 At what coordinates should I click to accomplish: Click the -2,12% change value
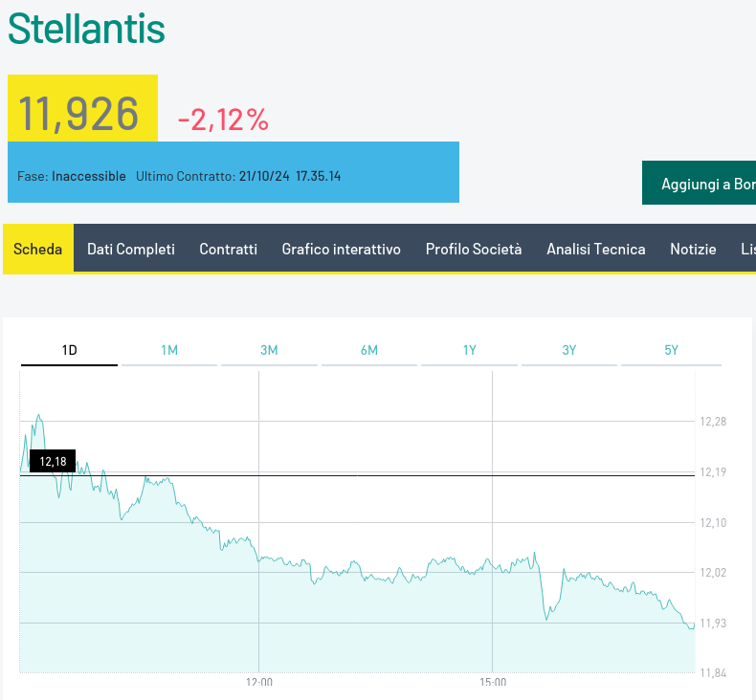[223, 120]
